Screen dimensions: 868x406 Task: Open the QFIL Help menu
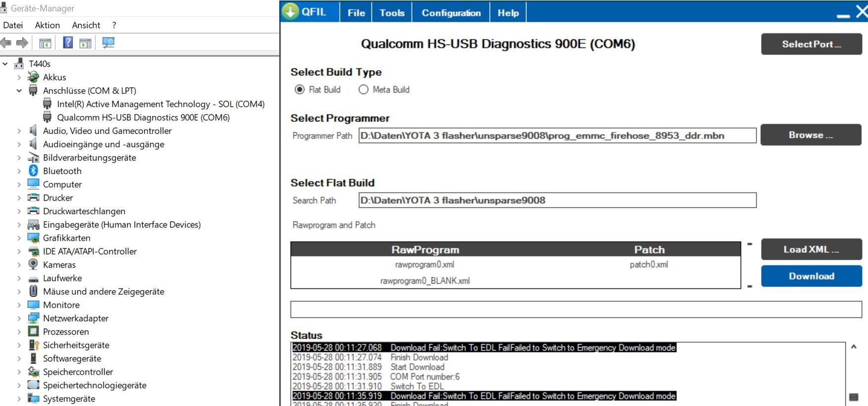click(x=508, y=12)
